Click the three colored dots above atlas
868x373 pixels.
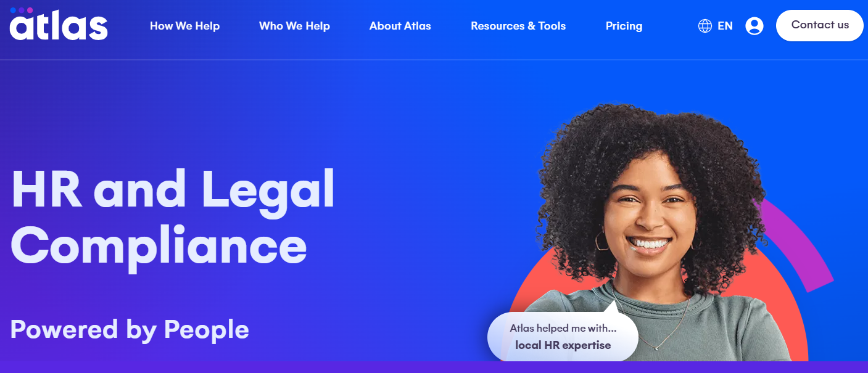tap(22, 10)
